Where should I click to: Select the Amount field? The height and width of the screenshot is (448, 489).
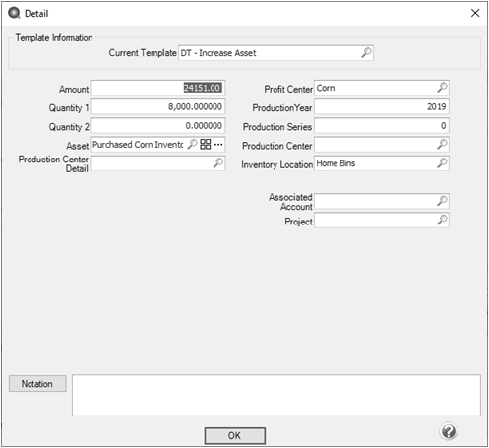pyautogui.click(x=157, y=88)
